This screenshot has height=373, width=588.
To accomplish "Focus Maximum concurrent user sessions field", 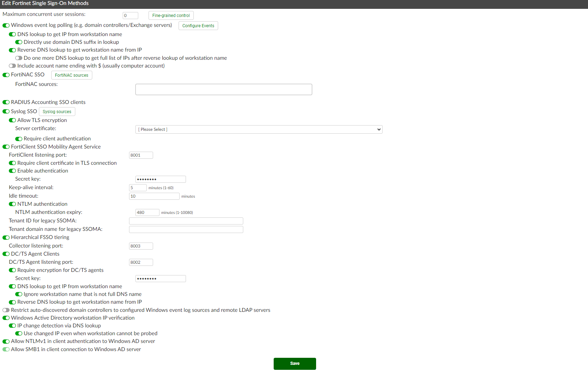I will click(x=130, y=16).
